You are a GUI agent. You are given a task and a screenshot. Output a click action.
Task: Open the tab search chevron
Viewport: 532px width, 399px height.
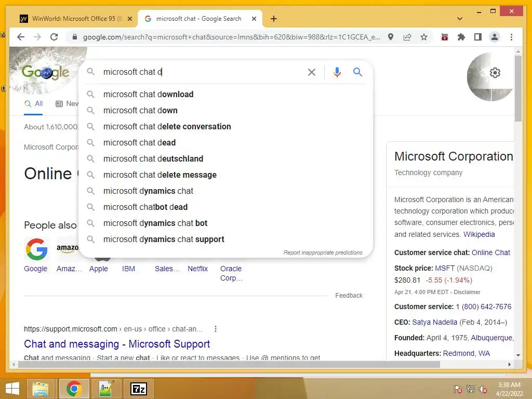click(460, 19)
